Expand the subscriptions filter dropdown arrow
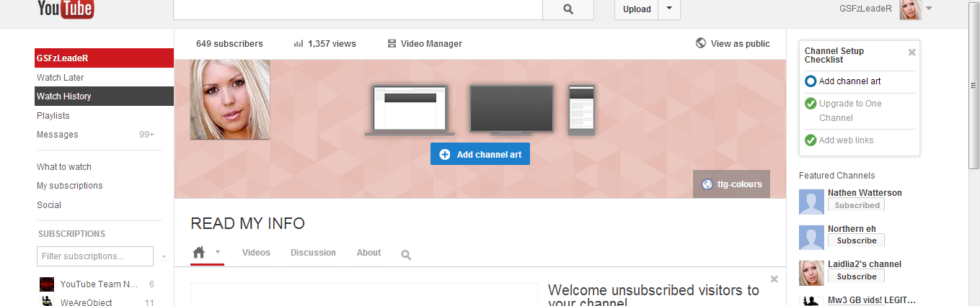Viewport: 980px width, 306px height. (164, 256)
